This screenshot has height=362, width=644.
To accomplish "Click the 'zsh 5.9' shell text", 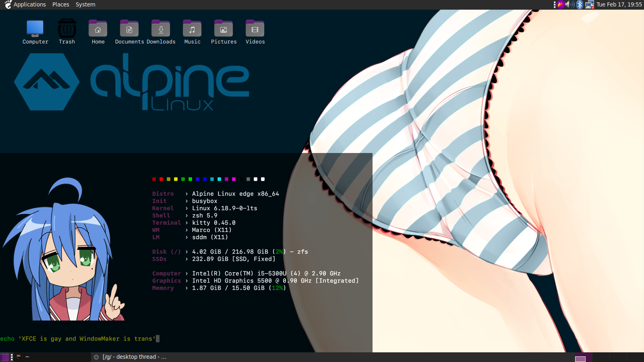I will pos(205,215).
